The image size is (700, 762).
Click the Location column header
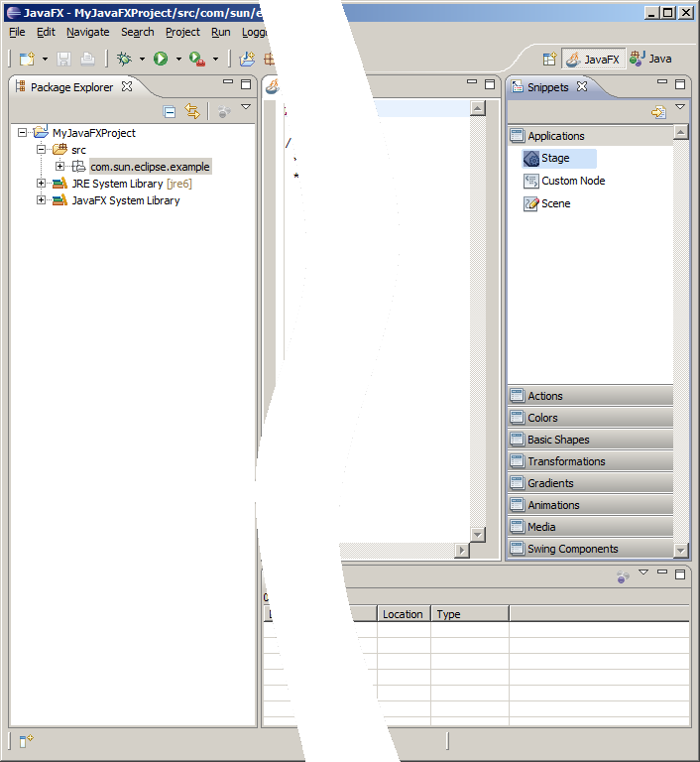(403, 614)
